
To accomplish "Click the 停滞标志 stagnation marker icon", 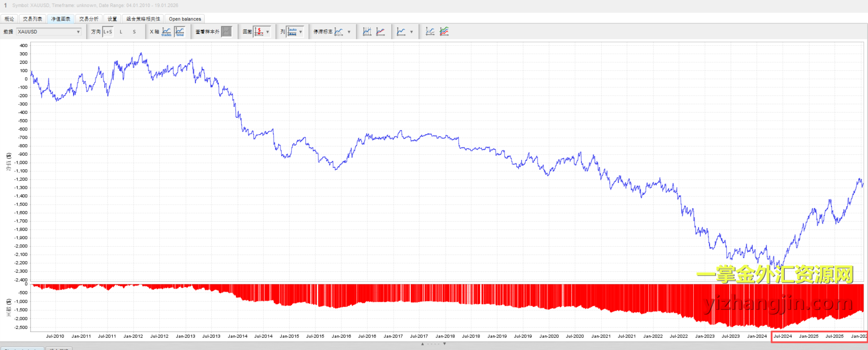I will pyautogui.click(x=338, y=32).
